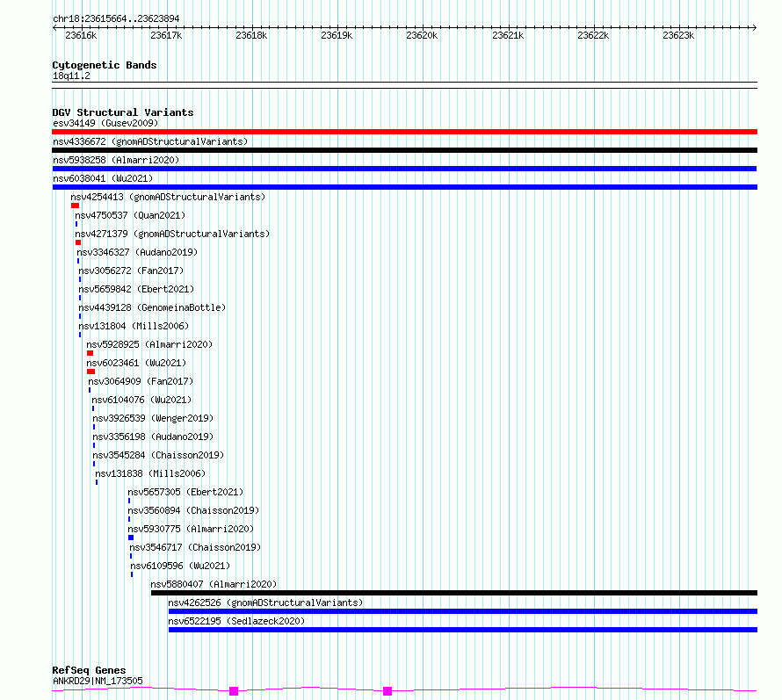Select the nsv6038041 (Wu2021) label
Viewport: 782px width, 700px height.
pos(103,178)
